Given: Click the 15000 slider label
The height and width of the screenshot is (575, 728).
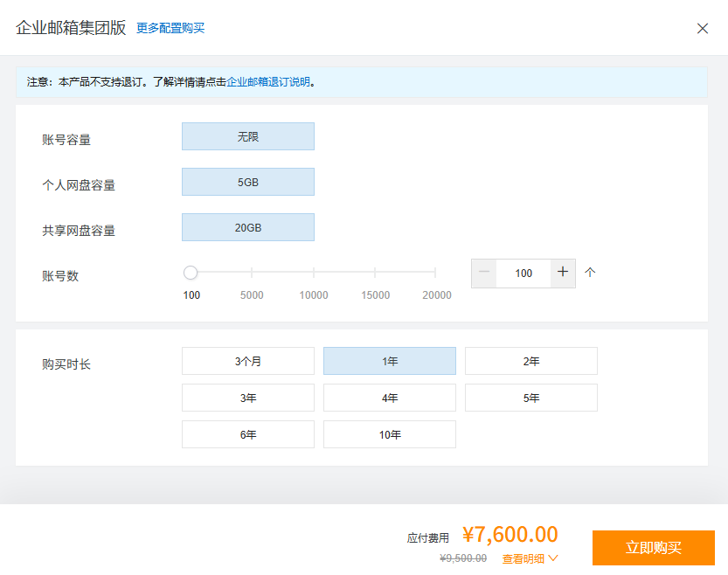Looking at the screenshot, I should point(376,295).
